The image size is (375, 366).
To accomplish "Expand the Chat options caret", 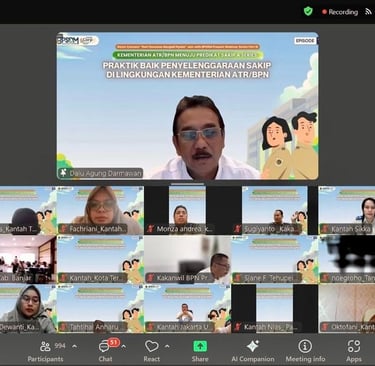I will pos(124,346).
